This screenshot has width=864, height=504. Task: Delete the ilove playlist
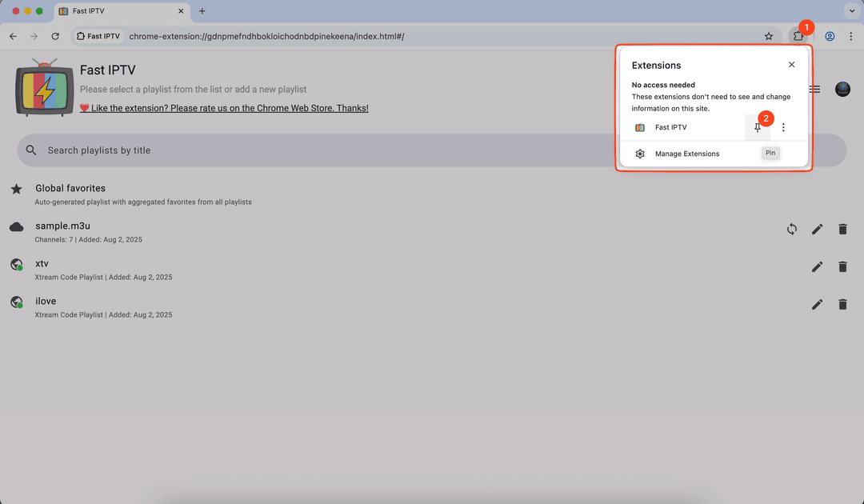842,304
